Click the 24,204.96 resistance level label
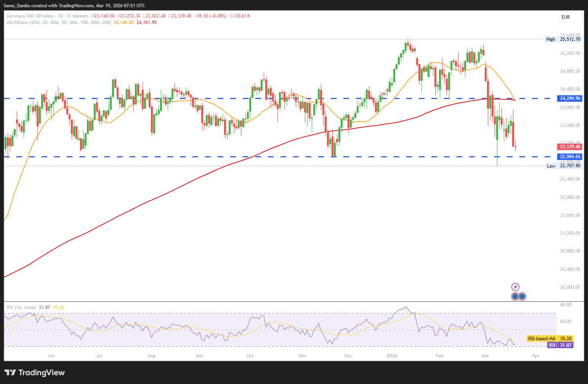This screenshot has height=384, width=588. pos(570,98)
